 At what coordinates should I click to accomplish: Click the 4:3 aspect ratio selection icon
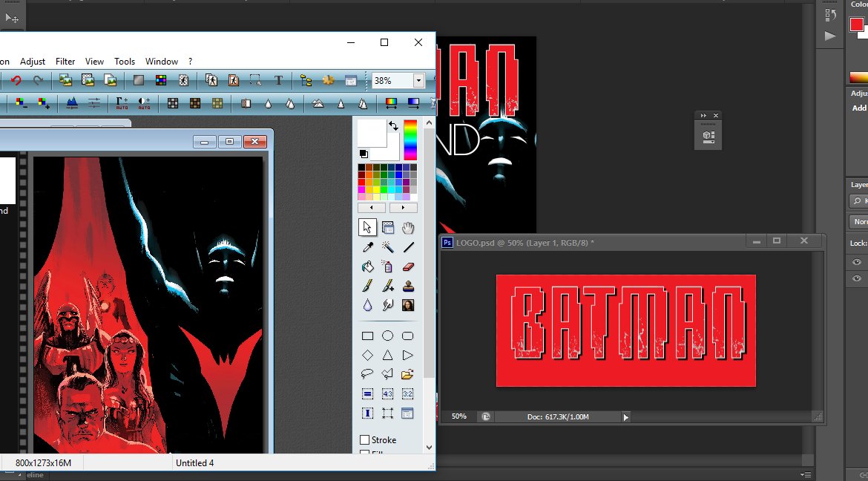coord(387,394)
